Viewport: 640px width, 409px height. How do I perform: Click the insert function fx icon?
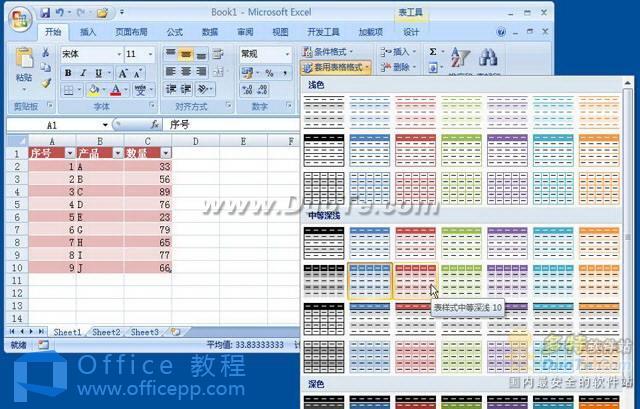tap(154, 124)
